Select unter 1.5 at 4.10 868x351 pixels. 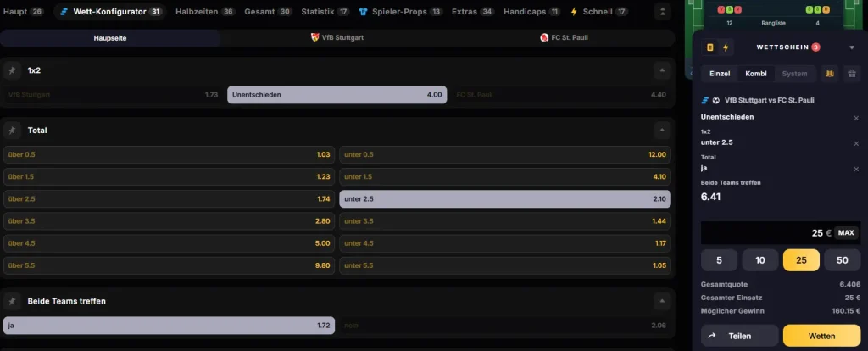pos(505,176)
